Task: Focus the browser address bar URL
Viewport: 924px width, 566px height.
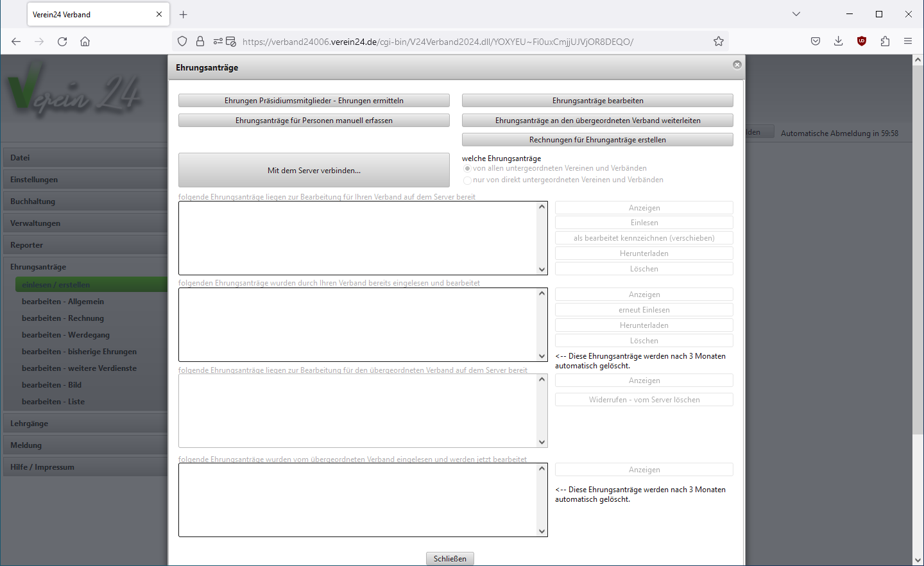Action: tap(438, 42)
